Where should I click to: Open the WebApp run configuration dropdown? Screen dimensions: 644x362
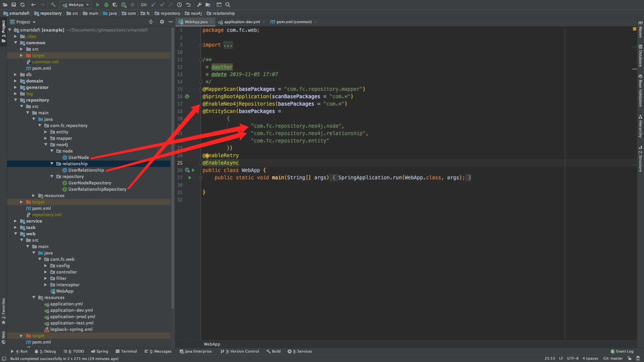pos(76,5)
